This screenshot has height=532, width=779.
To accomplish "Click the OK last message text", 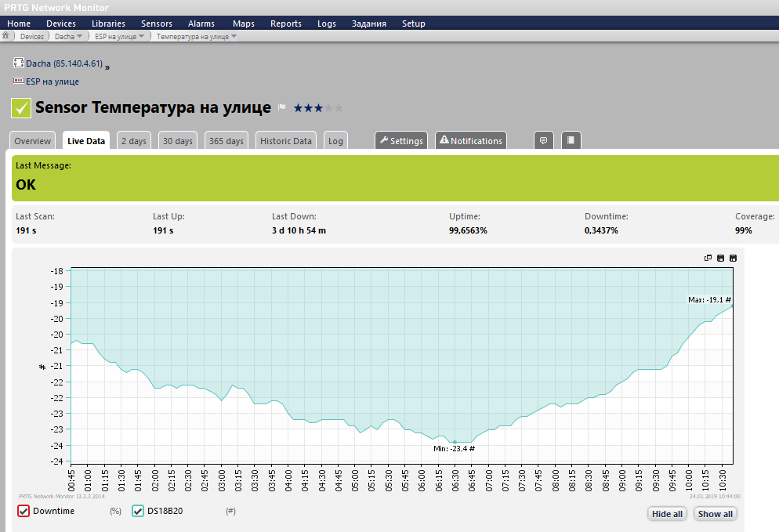I will coord(26,185).
